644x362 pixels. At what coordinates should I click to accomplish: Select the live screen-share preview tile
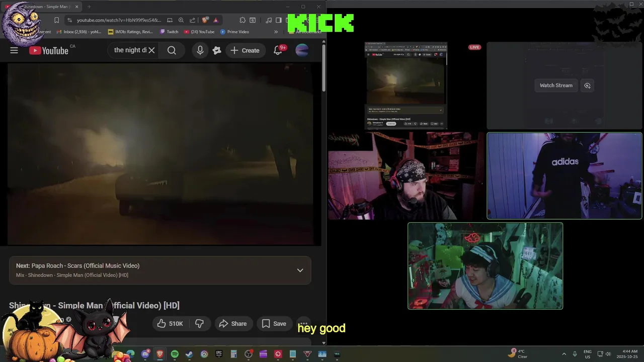pos(406,85)
